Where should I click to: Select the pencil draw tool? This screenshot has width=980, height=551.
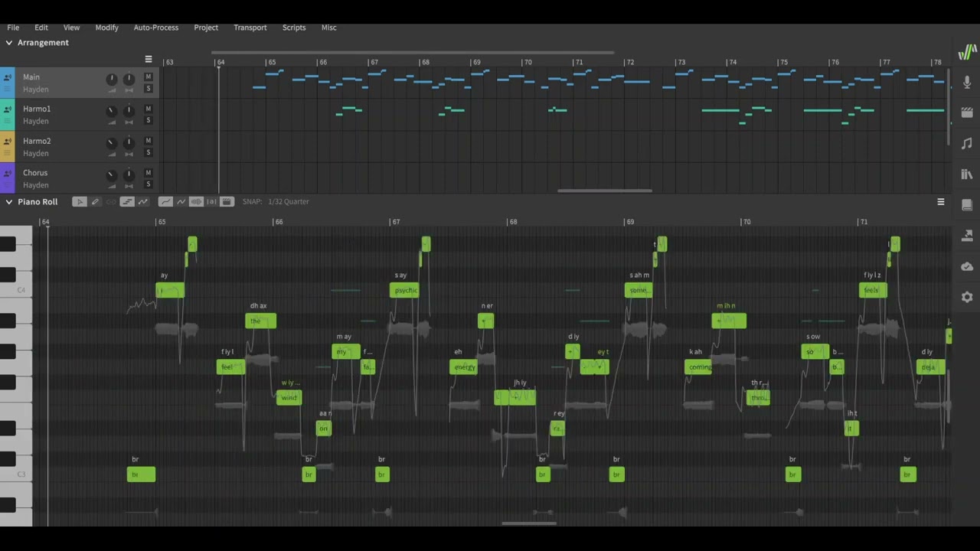pos(95,201)
